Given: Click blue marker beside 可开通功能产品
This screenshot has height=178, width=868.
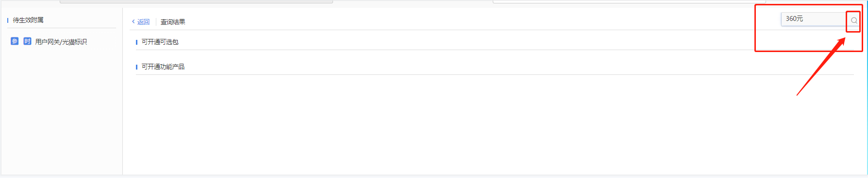Looking at the screenshot, I should tap(136, 67).
